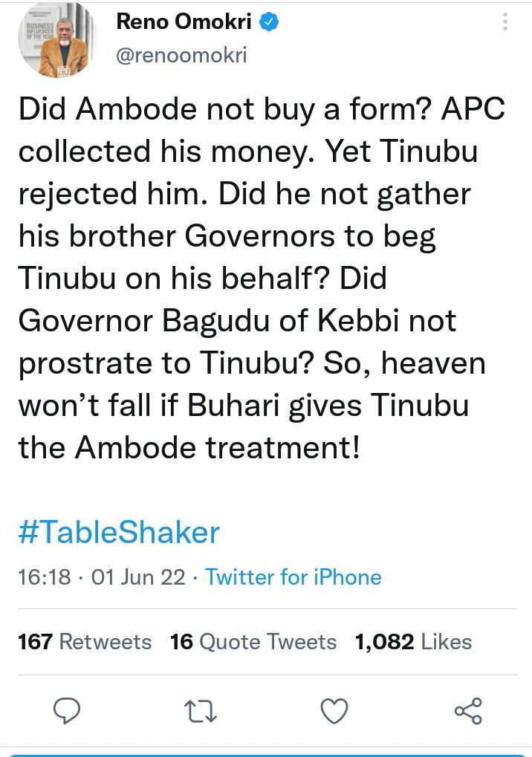Image resolution: width=532 pixels, height=757 pixels.
Task: Open the three-dot more options menu
Action: pos(505,22)
